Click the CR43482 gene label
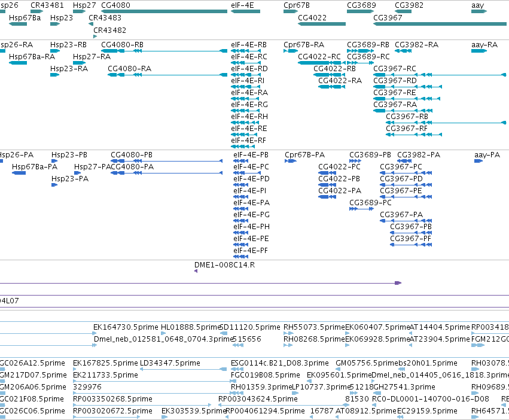 click(x=109, y=30)
